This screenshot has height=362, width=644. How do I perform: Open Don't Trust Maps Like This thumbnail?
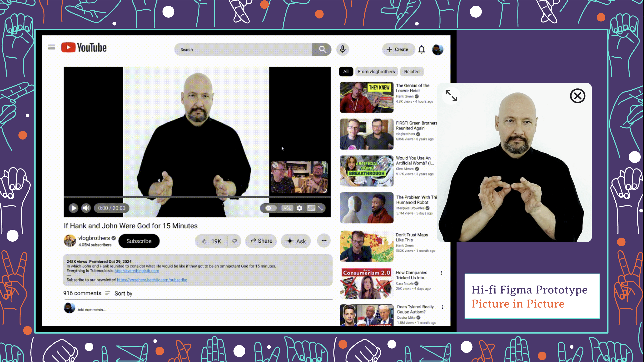pos(366,246)
